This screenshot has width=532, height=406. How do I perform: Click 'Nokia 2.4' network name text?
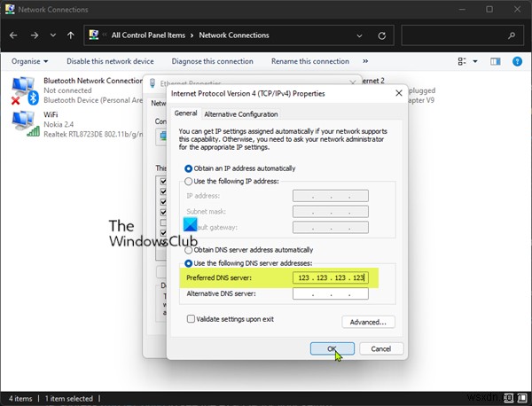tap(59, 124)
